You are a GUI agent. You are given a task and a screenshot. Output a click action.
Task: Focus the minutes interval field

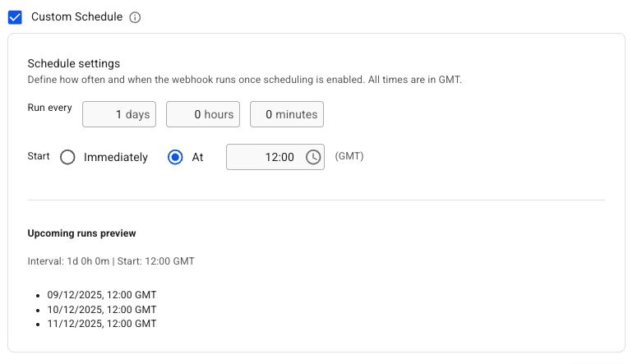point(286,114)
